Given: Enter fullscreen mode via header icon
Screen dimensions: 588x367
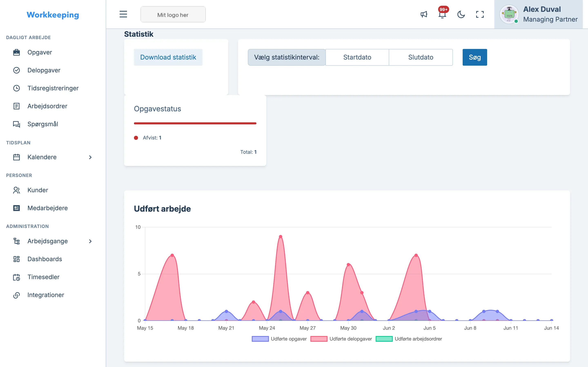Looking at the screenshot, I should click(480, 14).
